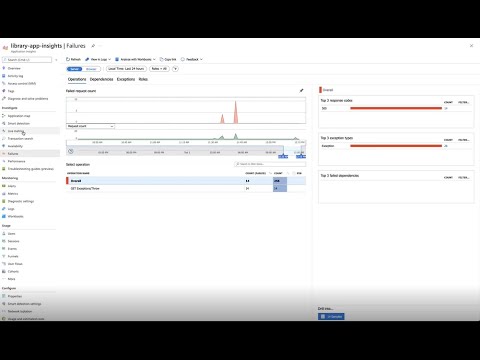Open Smart detection settings
Image resolution: width=480 pixels, height=360 pixels.
click(24, 304)
